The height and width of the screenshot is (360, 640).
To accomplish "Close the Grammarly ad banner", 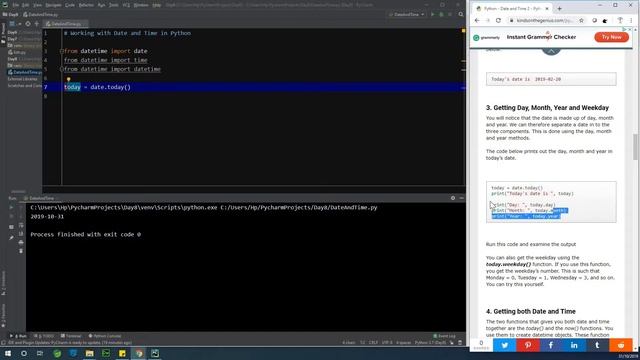I will pyautogui.click(x=630, y=29).
